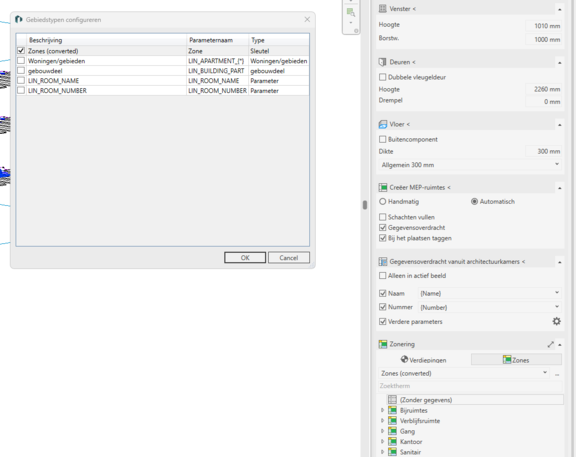This screenshot has width=576, height=457.
Task: Enable the Woningen/gebieden checkbox
Action: click(21, 61)
